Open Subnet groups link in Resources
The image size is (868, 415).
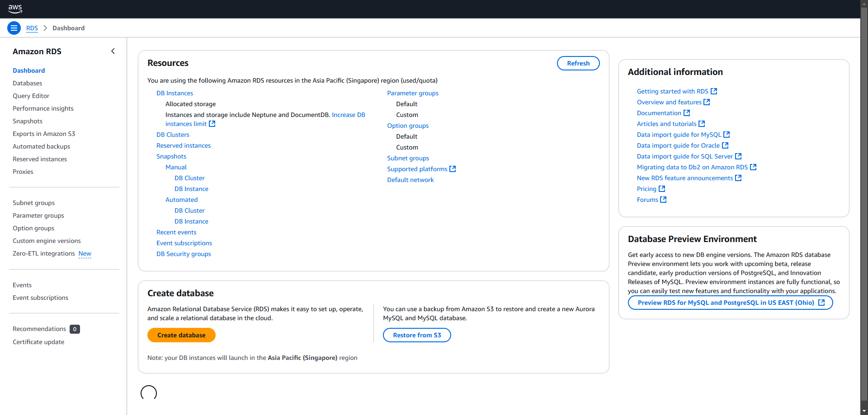(408, 158)
